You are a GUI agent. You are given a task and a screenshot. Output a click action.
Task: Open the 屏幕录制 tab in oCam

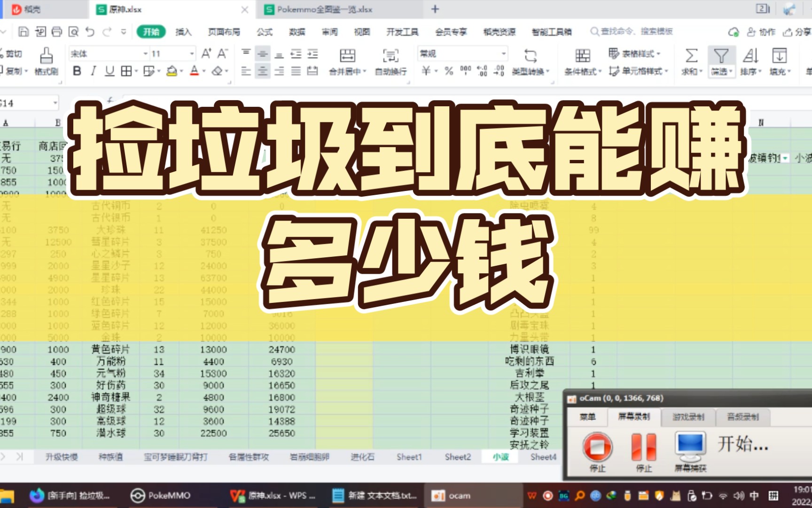point(635,417)
